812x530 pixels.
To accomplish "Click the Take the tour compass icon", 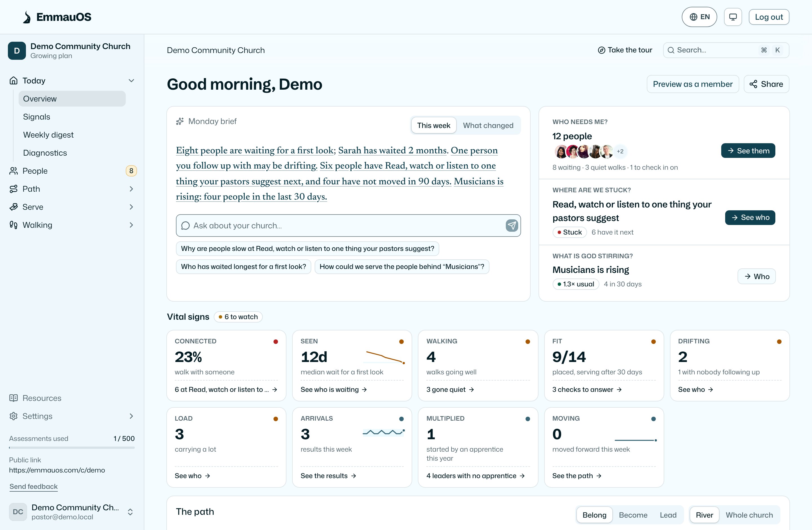I will (x=601, y=50).
